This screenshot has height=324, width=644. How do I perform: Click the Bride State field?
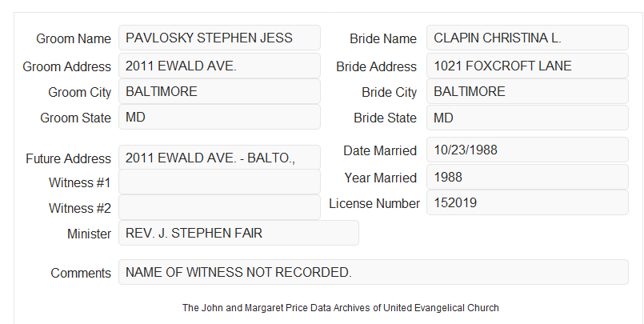[527, 118]
